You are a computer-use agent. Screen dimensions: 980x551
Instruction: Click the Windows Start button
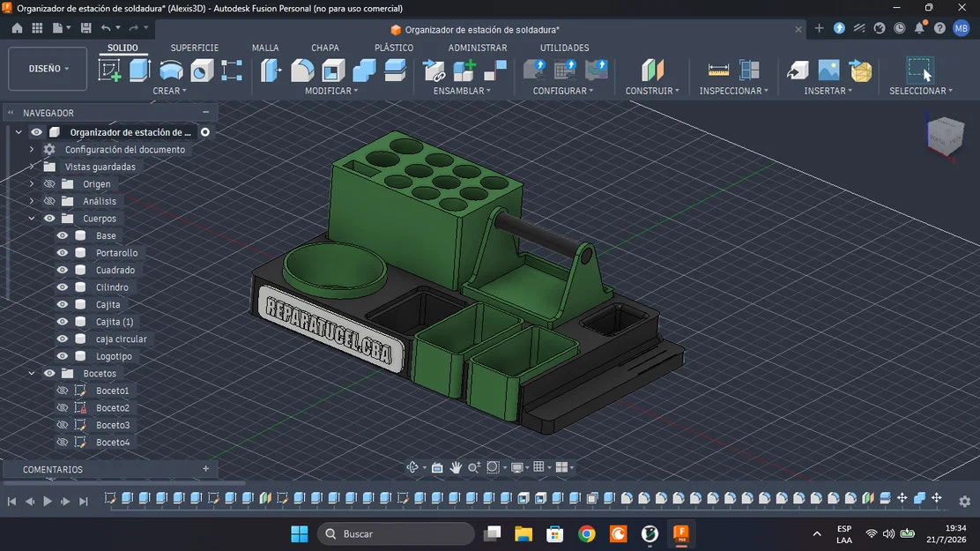pyautogui.click(x=300, y=533)
